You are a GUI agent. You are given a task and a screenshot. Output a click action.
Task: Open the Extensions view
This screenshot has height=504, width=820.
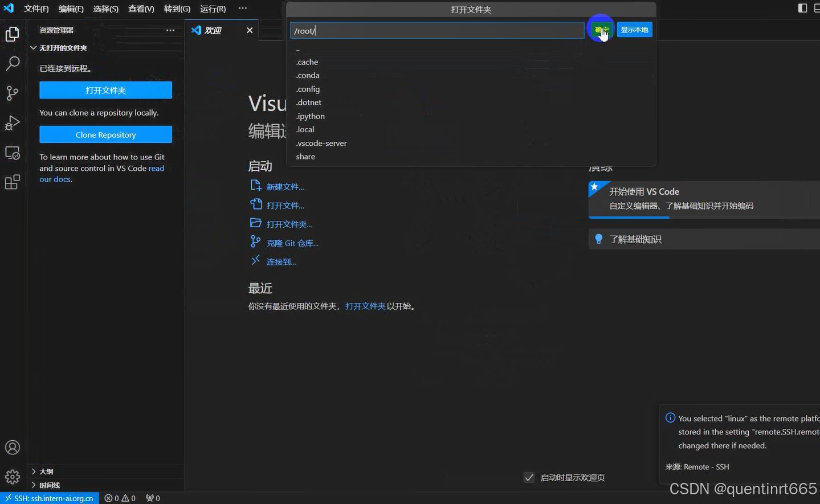click(x=13, y=182)
